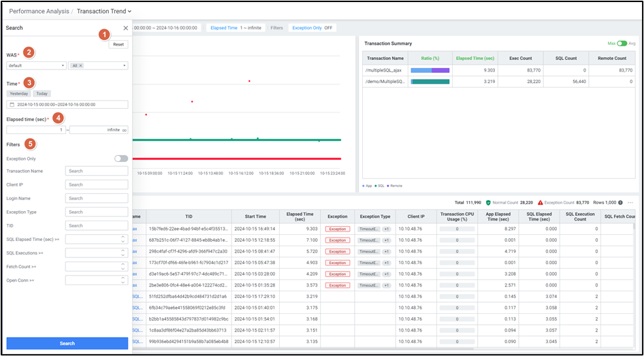Sort by the Elapsed Time (sec) summary column
The width and height of the screenshot is (644, 356).
point(474,59)
